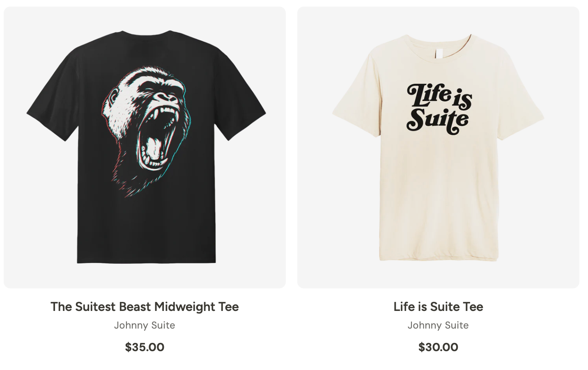The height and width of the screenshot is (370, 588).
Task: Select Johnny Suite vendor under Life is Suite Tee
Action: click(x=438, y=325)
